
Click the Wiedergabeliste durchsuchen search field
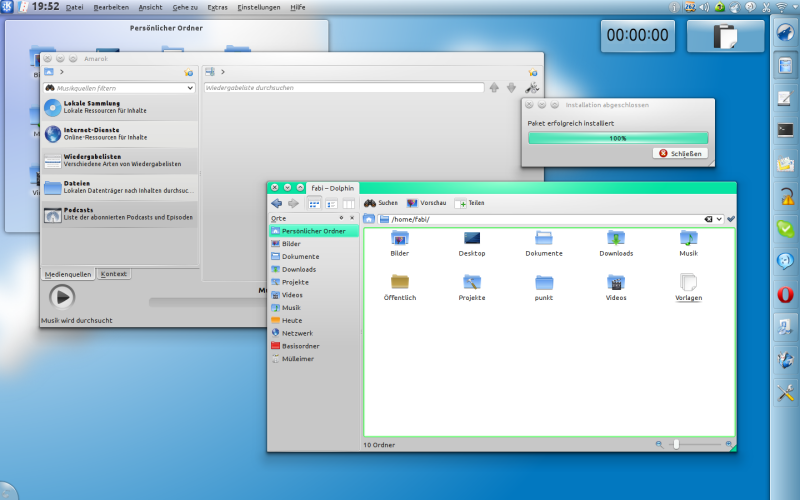pyautogui.click(x=344, y=88)
